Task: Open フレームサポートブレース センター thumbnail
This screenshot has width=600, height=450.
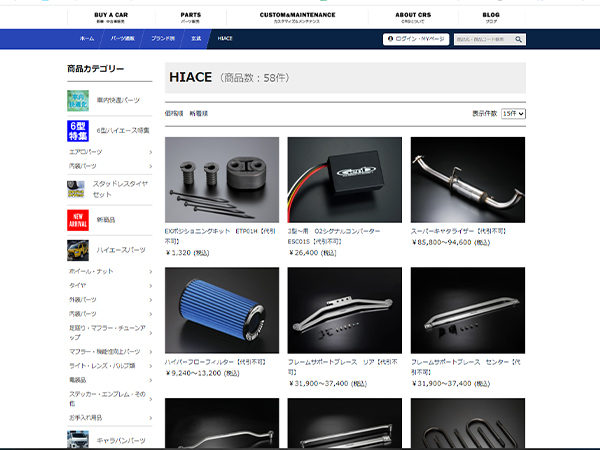Action: coord(468,310)
